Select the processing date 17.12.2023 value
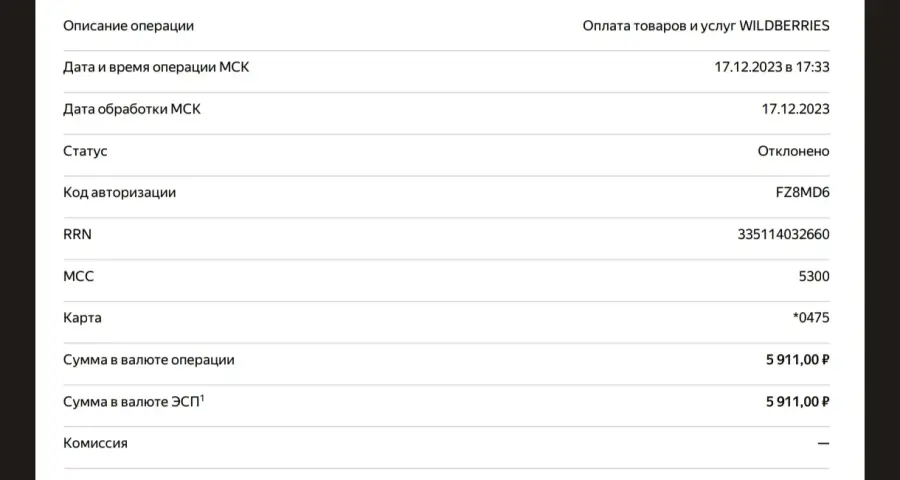Screen dimensions: 900x480 796,109
